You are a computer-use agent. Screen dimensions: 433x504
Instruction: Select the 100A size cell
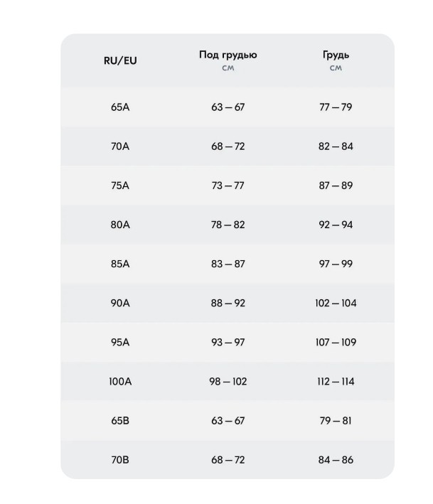click(x=120, y=382)
